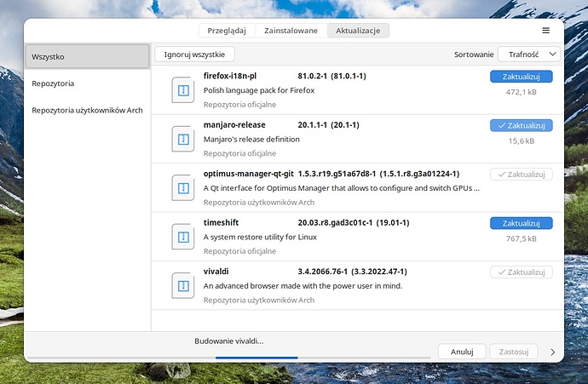Click the Anuluj button
The width and height of the screenshot is (588, 384).
pyautogui.click(x=462, y=352)
